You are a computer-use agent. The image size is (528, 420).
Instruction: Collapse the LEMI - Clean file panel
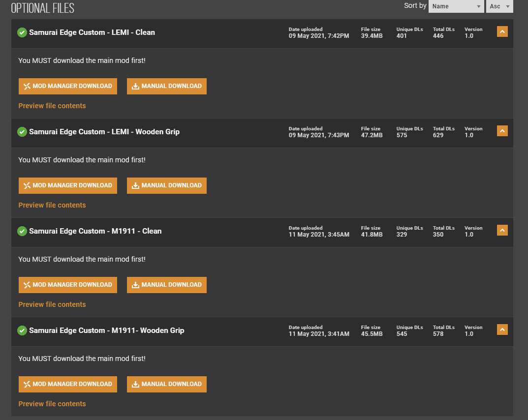pyautogui.click(x=502, y=31)
